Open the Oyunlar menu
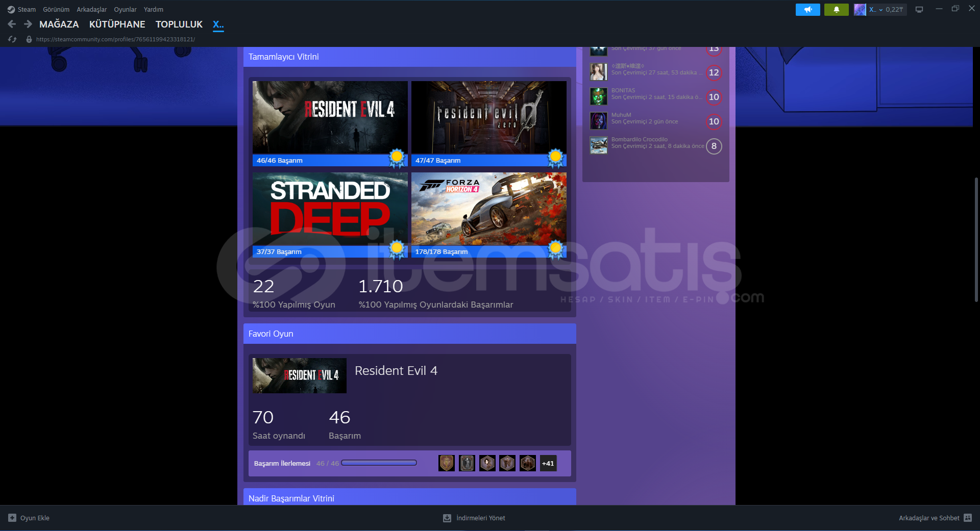The image size is (980, 531). [125, 10]
